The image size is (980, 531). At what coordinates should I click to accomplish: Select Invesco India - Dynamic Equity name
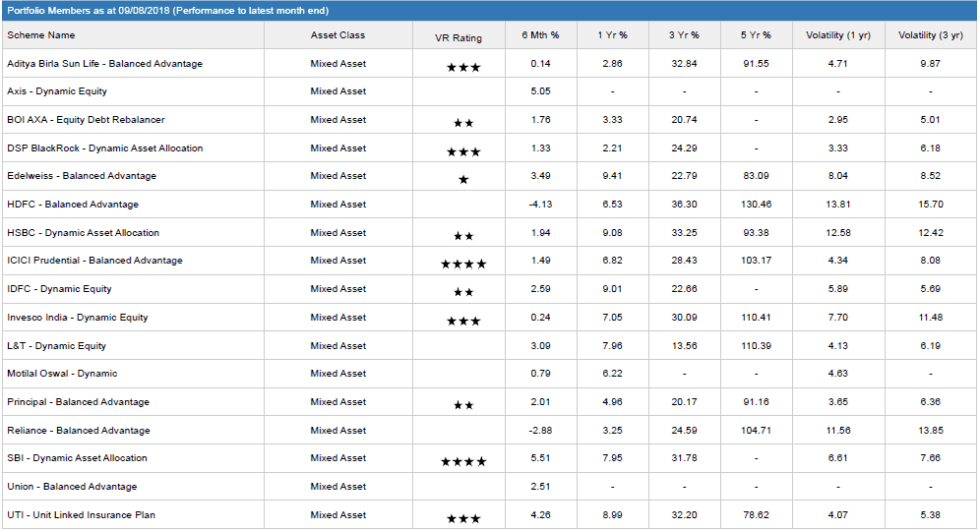point(78,318)
